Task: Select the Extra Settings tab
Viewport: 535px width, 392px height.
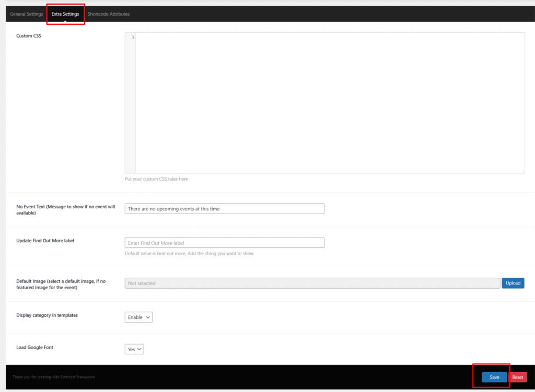Action: (x=65, y=14)
